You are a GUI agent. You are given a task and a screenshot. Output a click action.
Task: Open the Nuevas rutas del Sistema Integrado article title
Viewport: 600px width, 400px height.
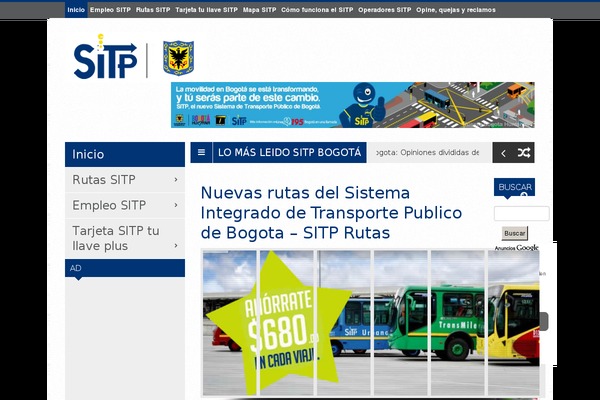331,213
